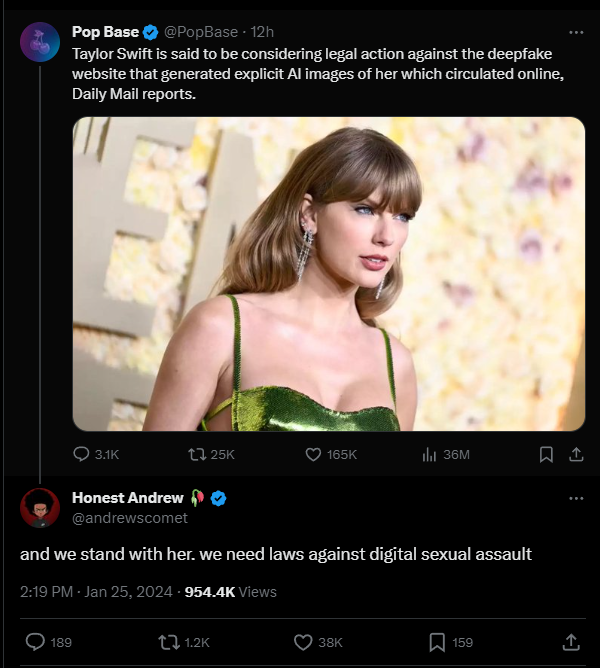
Task: Bookmark Honest Andrew's post
Action: click(437, 642)
